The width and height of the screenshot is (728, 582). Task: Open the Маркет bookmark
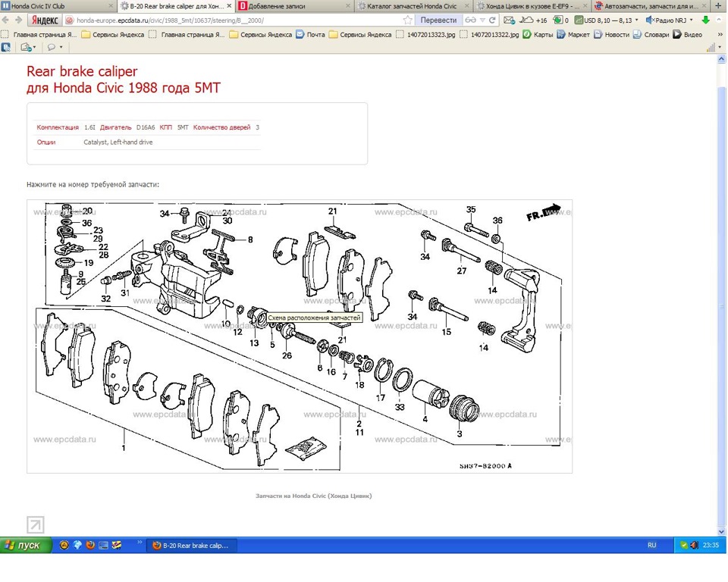pos(573,34)
